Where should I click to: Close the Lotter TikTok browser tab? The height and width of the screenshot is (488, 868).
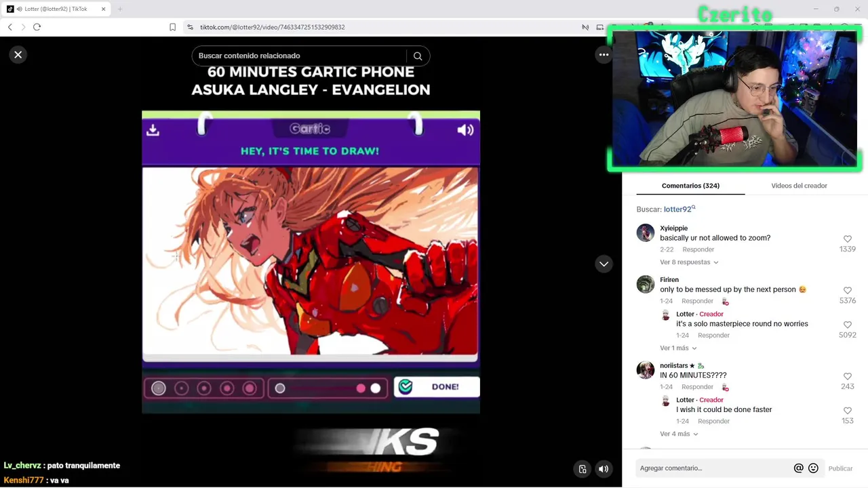click(103, 9)
